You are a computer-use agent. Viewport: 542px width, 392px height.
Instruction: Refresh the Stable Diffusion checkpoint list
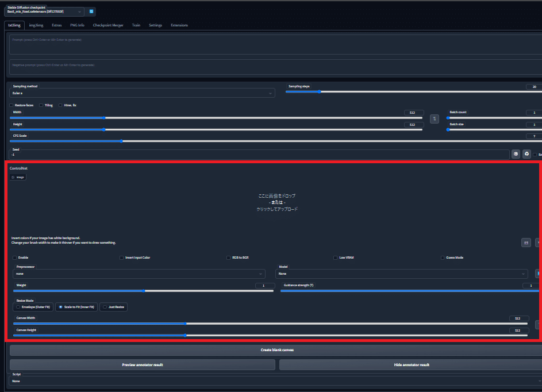coord(91,11)
